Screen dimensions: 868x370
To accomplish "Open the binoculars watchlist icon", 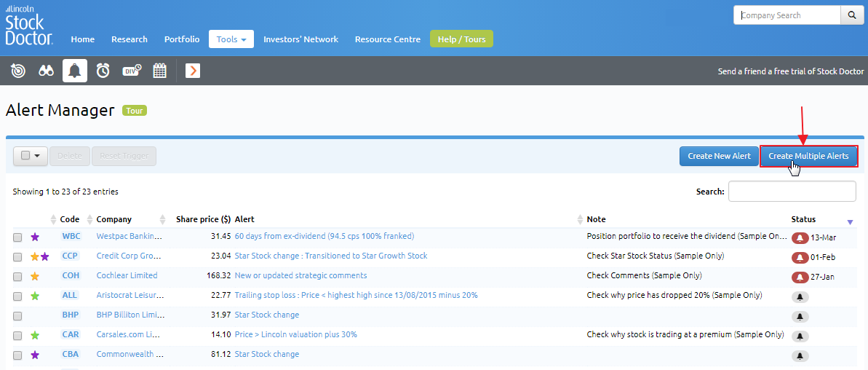I will click(46, 71).
